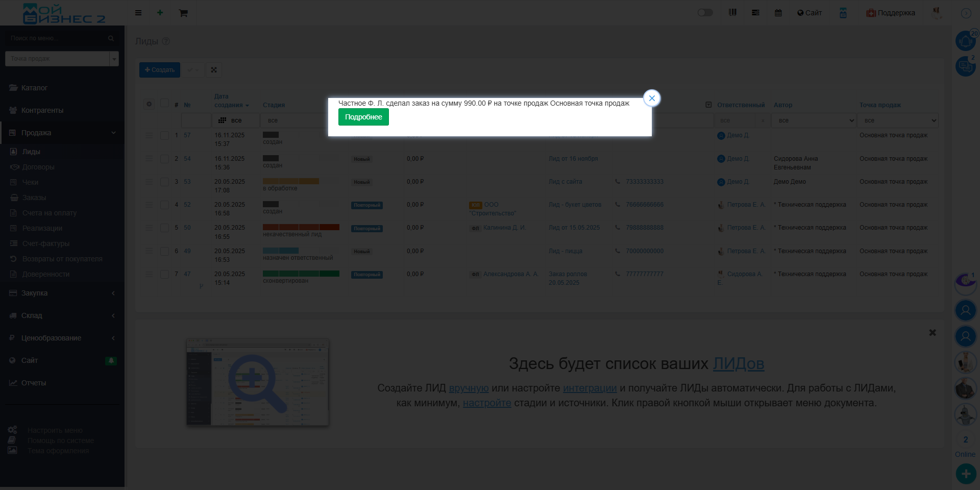Click the notifications bell icon
Viewport: 980px width, 490px height.
coord(965,41)
